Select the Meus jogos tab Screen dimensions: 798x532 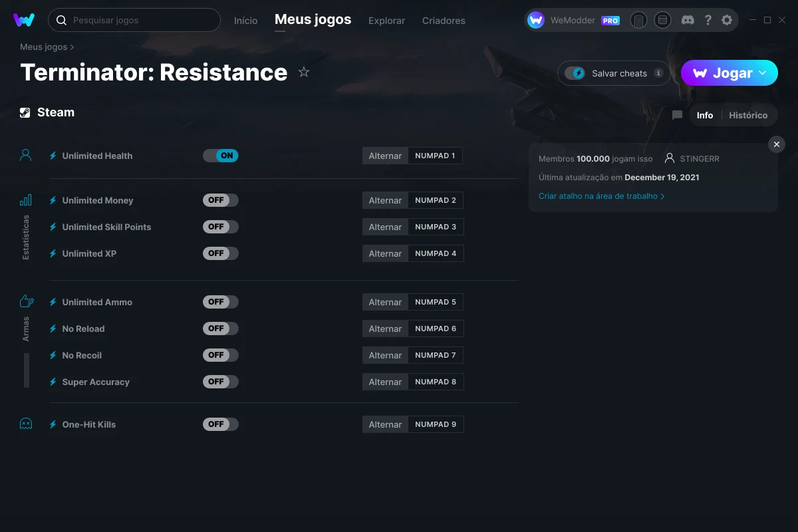pos(313,19)
